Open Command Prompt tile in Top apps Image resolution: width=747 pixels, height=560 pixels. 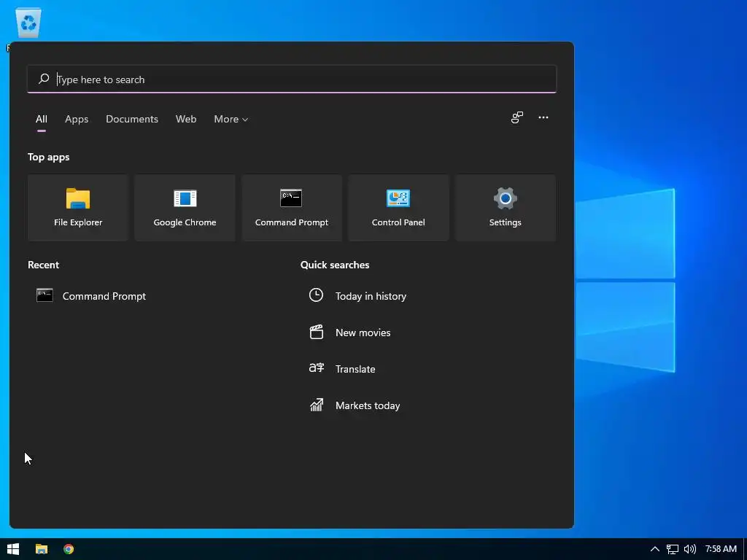coord(292,208)
